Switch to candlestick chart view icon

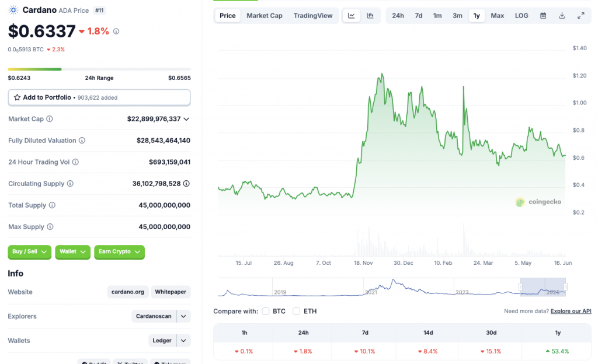(370, 16)
